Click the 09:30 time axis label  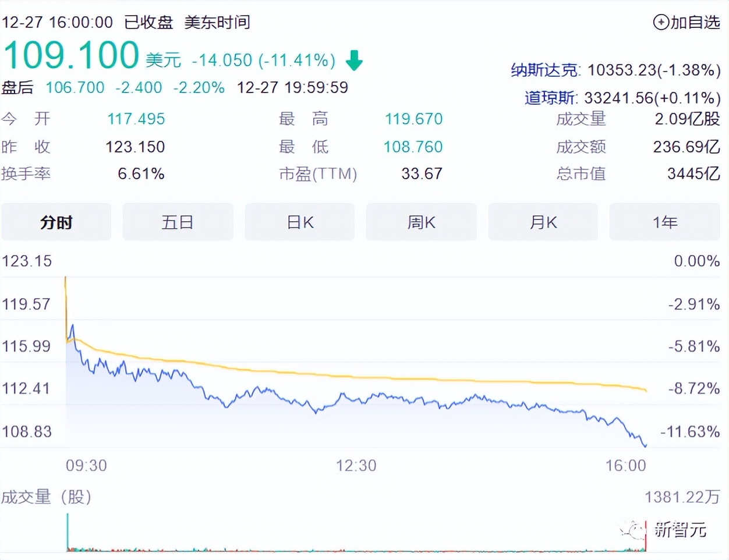pos(86,466)
